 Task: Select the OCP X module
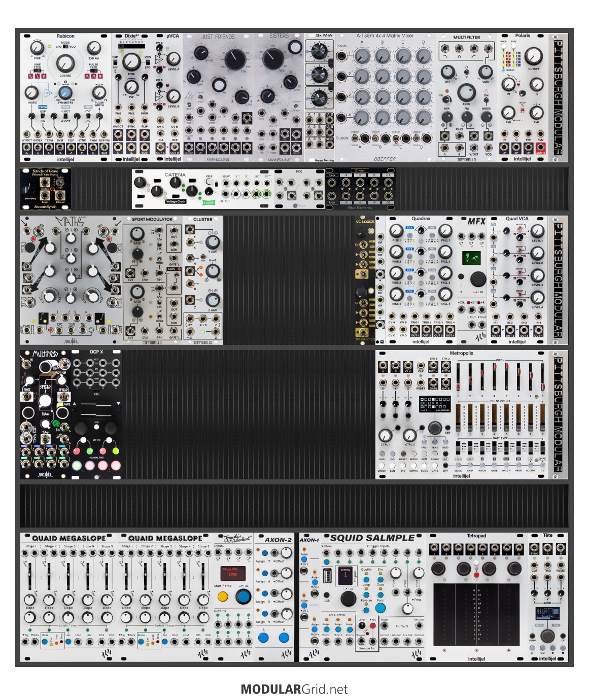coord(96,414)
